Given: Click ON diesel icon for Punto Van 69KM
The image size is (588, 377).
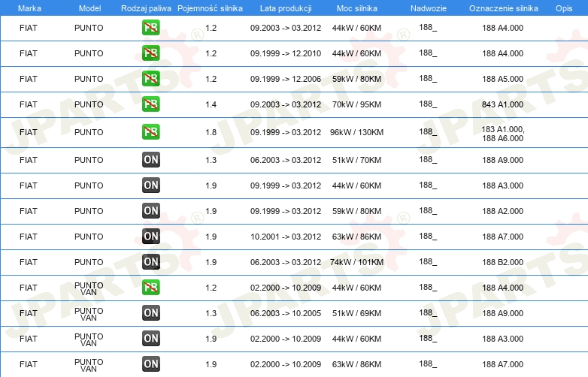Looking at the screenshot, I should pyautogui.click(x=151, y=312).
